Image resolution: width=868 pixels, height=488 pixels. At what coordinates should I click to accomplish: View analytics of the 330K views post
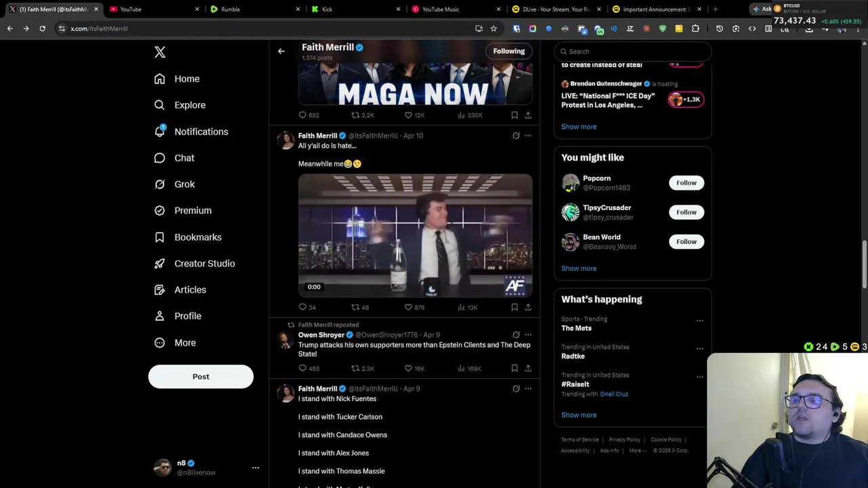[x=470, y=115]
